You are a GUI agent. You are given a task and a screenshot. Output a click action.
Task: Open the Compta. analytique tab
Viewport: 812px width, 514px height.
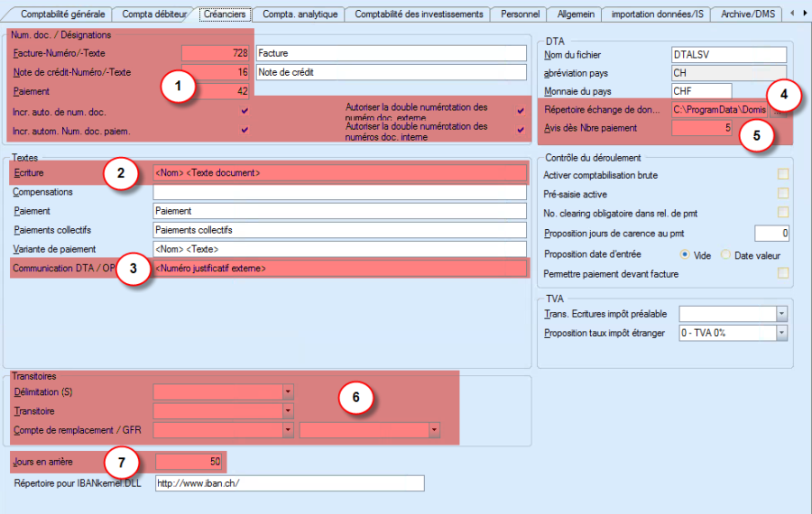(x=300, y=14)
